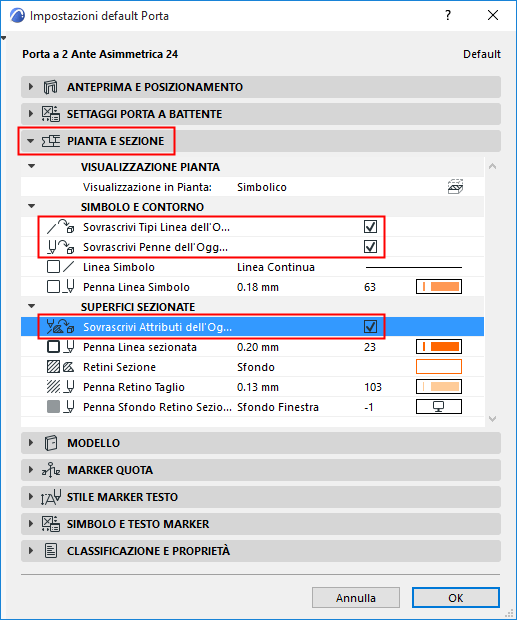The width and height of the screenshot is (517, 620).
Task: Collapse the Pianta e Sezione panel
Action: click(30, 141)
